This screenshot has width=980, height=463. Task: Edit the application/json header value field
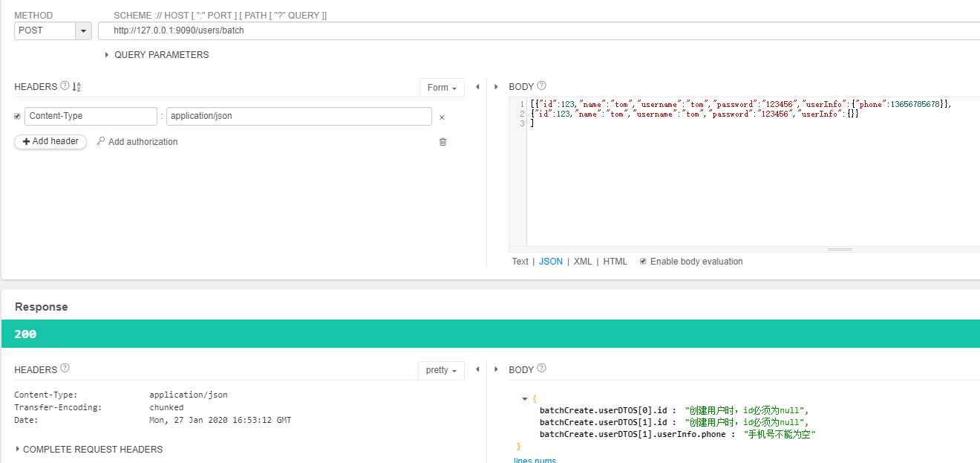[298, 117]
